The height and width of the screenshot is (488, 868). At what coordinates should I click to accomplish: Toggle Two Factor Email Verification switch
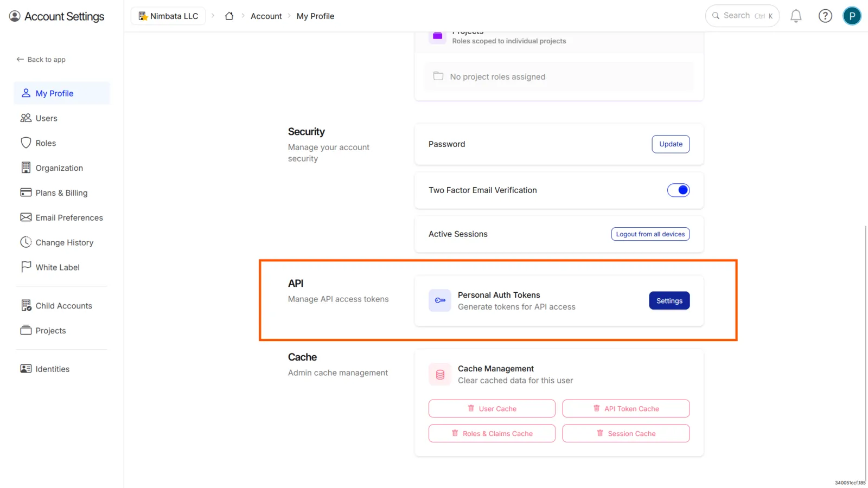[678, 190]
